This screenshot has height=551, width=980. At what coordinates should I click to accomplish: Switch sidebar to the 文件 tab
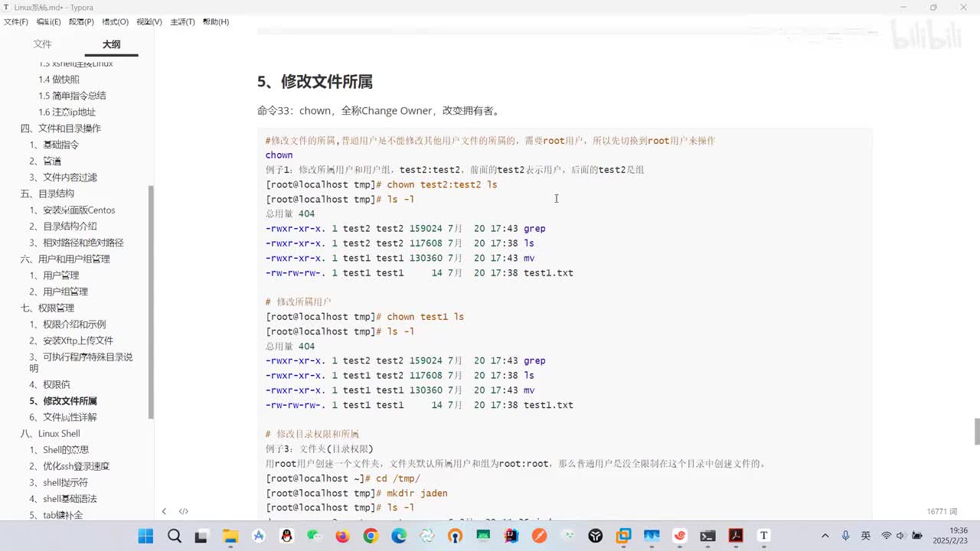(43, 44)
